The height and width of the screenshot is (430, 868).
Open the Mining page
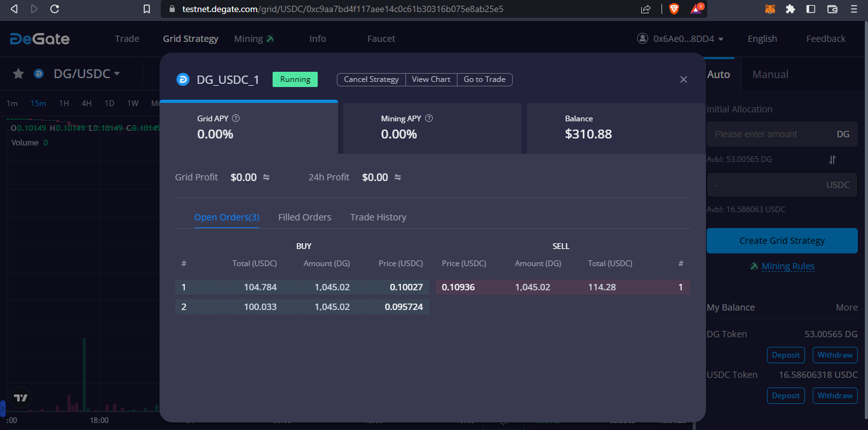point(254,39)
